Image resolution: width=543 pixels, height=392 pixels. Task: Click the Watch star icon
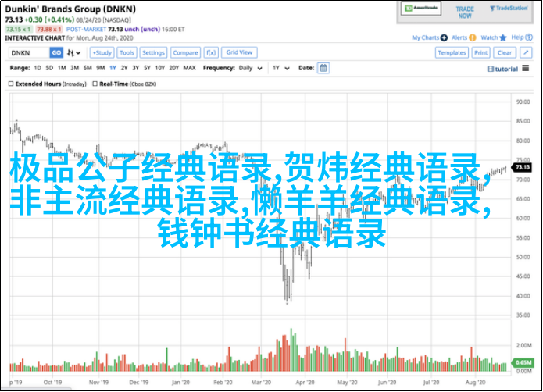click(x=503, y=37)
